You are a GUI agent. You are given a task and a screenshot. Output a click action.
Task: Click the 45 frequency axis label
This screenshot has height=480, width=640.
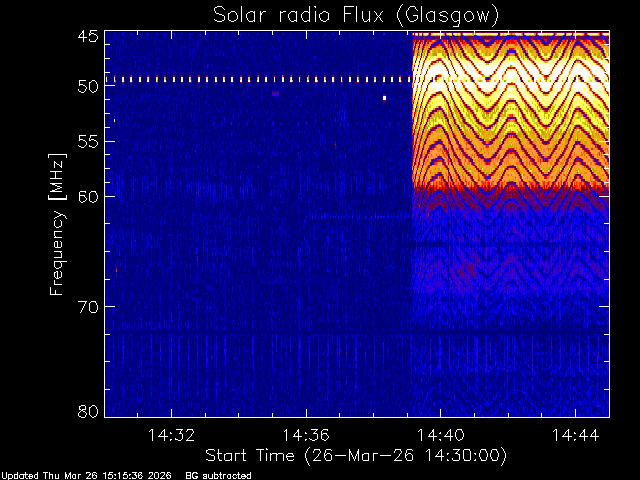coord(88,37)
